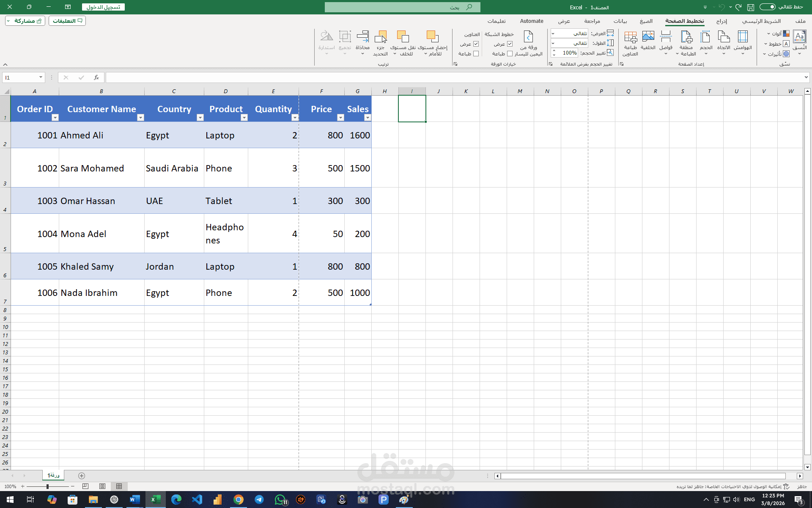The width and height of the screenshot is (812, 508).
Task: Click the horizontal scrollbar
Action: point(643,476)
